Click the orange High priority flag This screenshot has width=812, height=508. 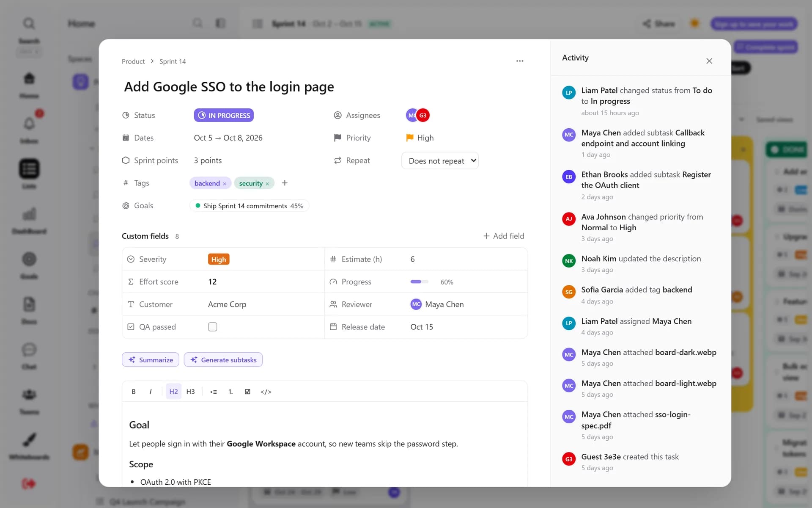coord(410,138)
